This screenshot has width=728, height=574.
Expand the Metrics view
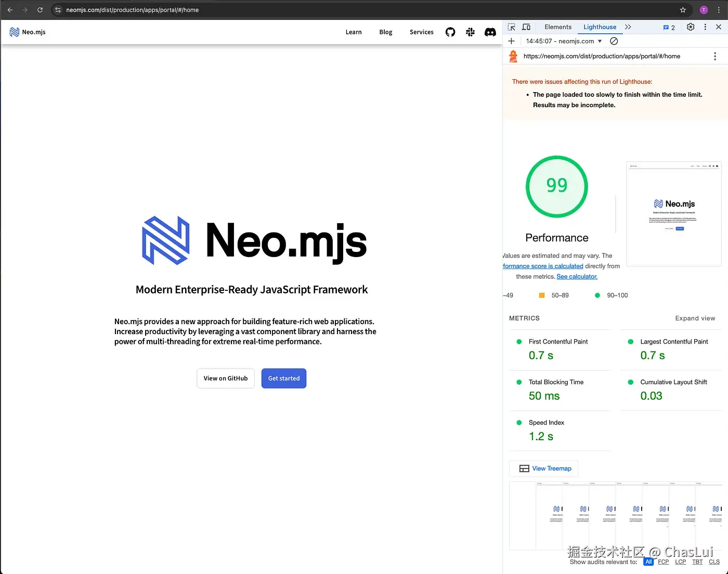point(695,318)
